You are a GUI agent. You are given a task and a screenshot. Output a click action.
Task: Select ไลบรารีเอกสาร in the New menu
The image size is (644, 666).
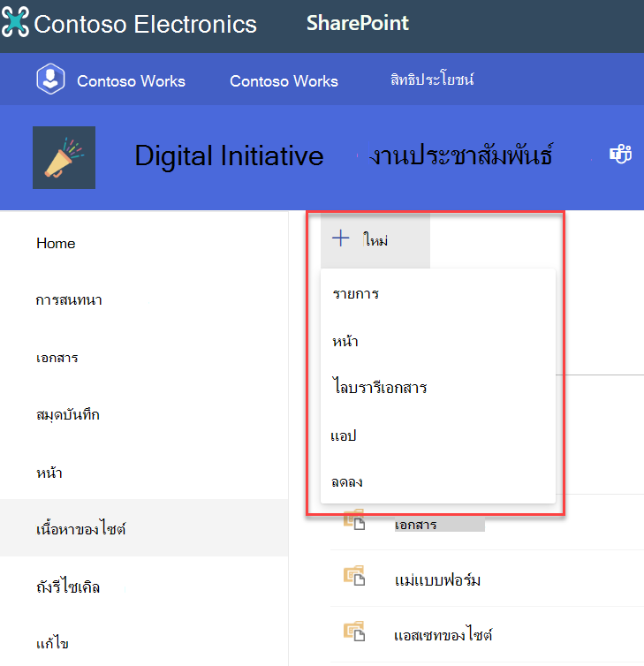point(379,387)
